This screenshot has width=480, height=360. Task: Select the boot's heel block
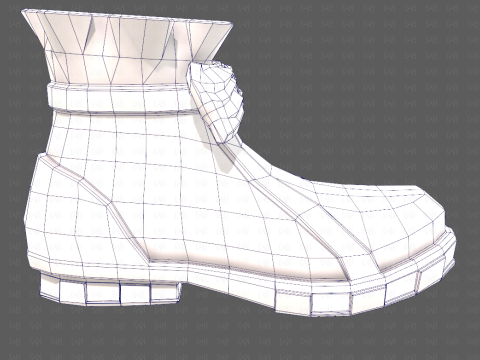pyautogui.click(x=111, y=289)
